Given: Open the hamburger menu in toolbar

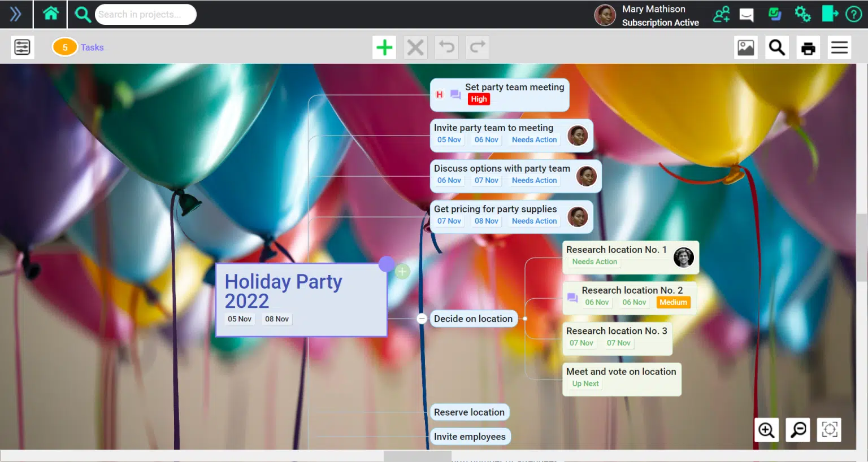Looking at the screenshot, I should [839, 47].
